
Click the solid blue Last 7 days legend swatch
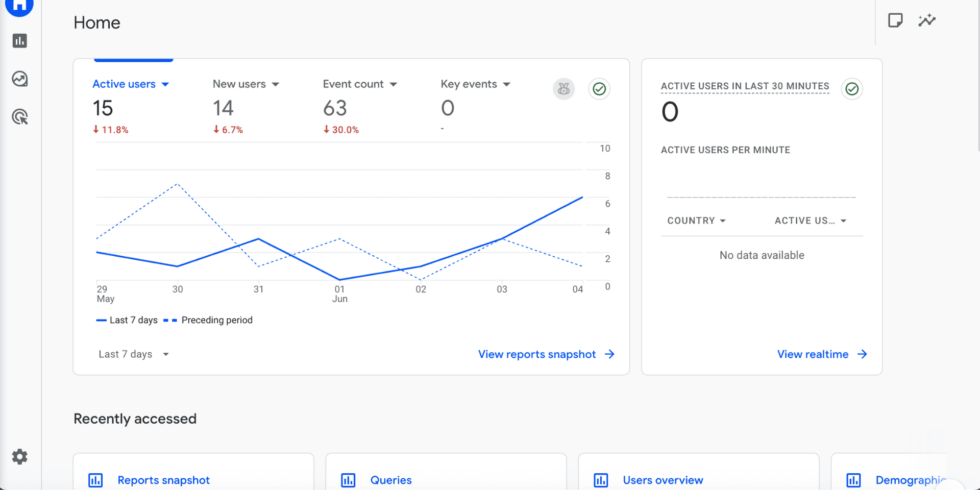point(101,320)
